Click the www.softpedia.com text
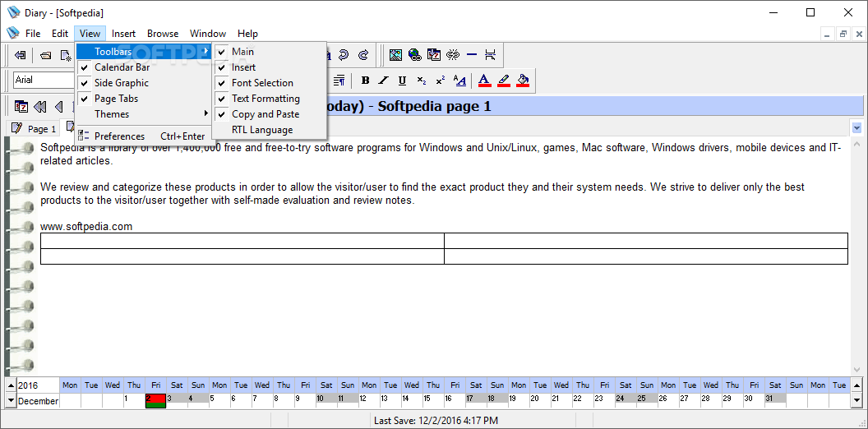868x429 pixels. [x=85, y=226]
